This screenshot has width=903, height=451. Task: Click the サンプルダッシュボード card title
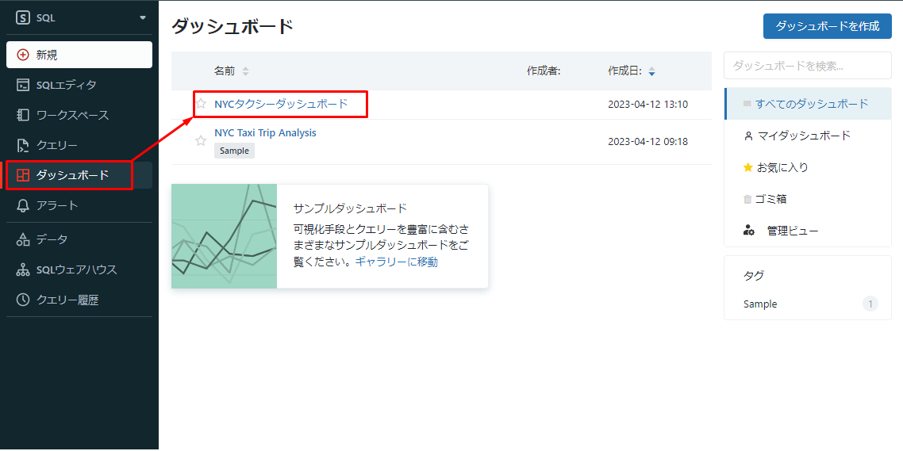pyautogui.click(x=350, y=208)
